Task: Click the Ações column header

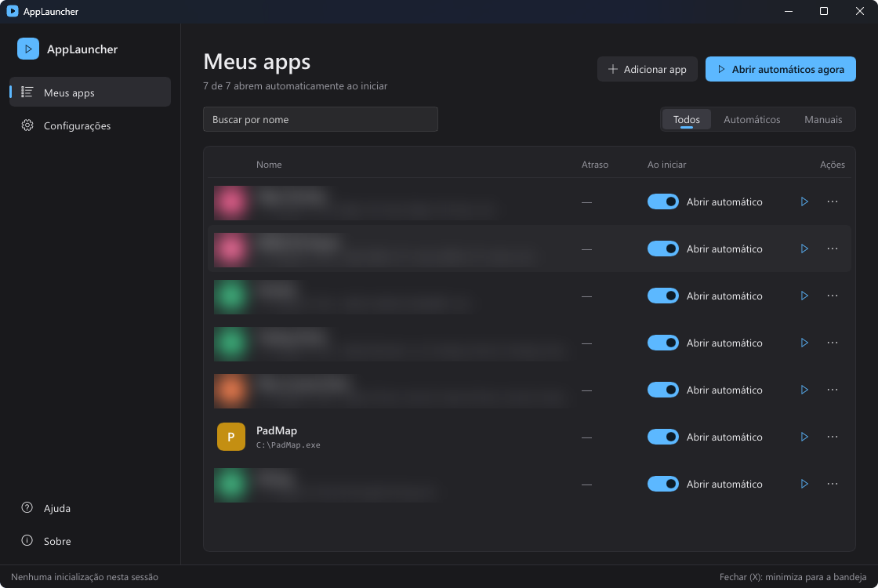Action: pyautogui.click(x=832, y=165)
